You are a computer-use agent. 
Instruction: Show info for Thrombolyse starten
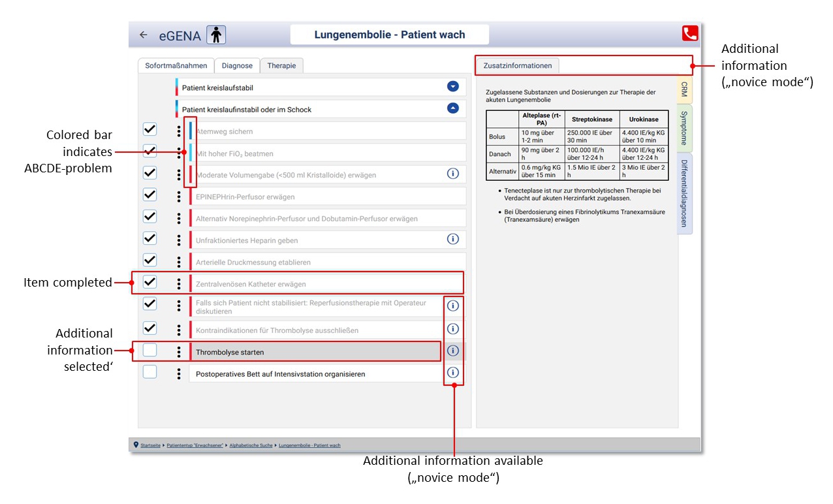(x=452, y=351)
